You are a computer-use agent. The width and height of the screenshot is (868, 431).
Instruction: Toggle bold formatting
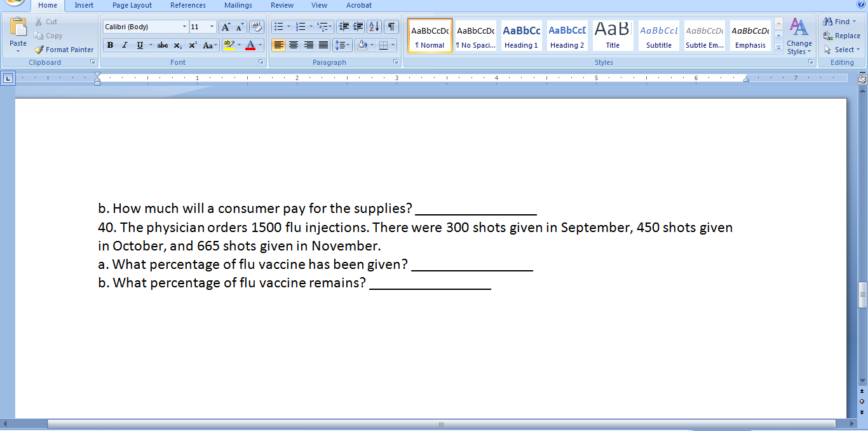click(x=109, y=45)
